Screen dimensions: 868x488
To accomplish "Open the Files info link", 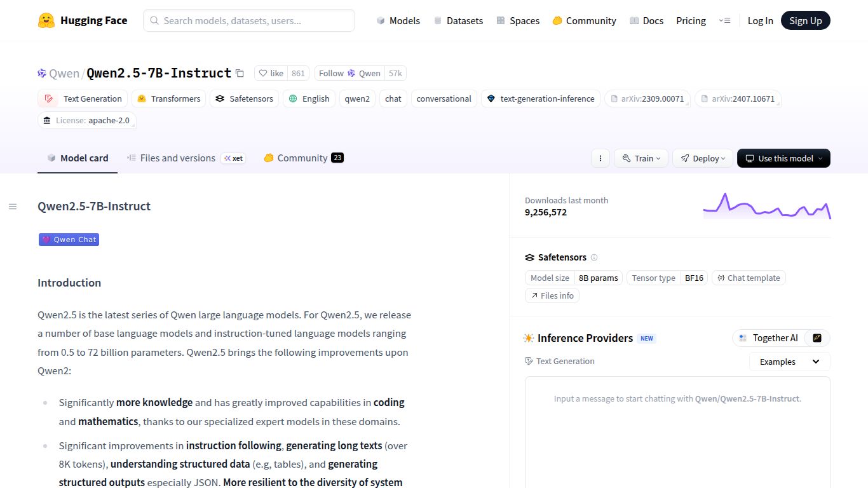I will coord(552,295).
